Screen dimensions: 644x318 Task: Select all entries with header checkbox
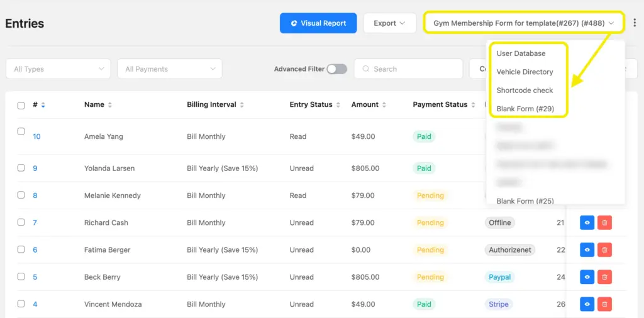(x=21, y=105)
